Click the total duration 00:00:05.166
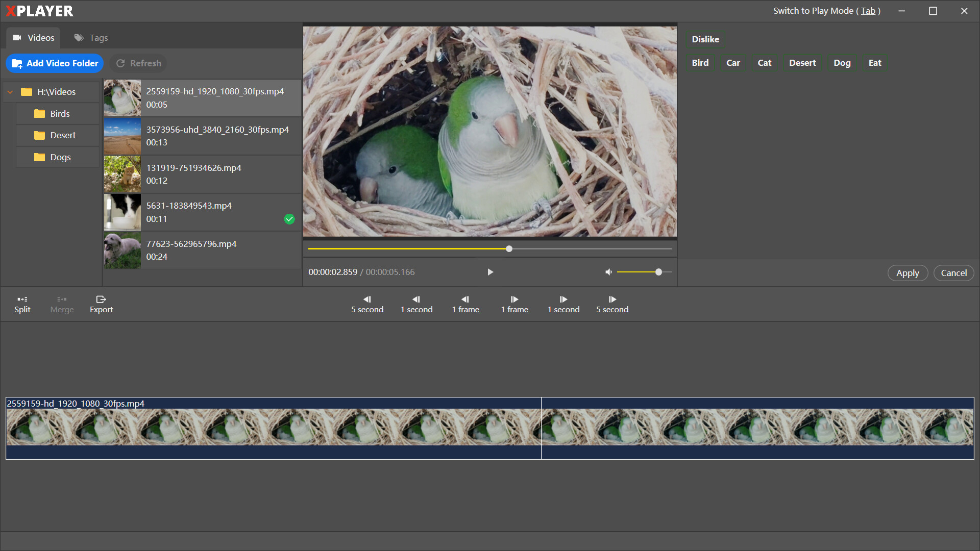 pos(390,272)
